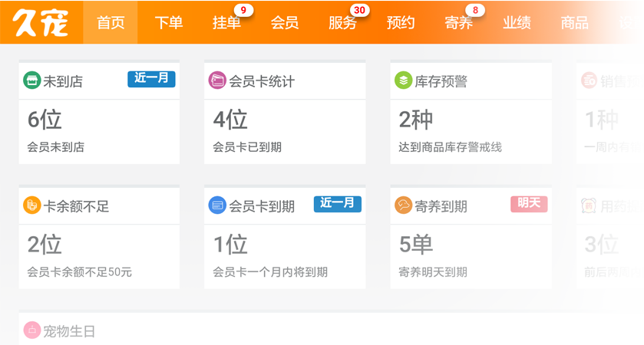Image resolution: width=644 pixels, height=345 pixels.
Task: Click the pink 明天 tag on 寄养到期
Action: coord(529,204)
